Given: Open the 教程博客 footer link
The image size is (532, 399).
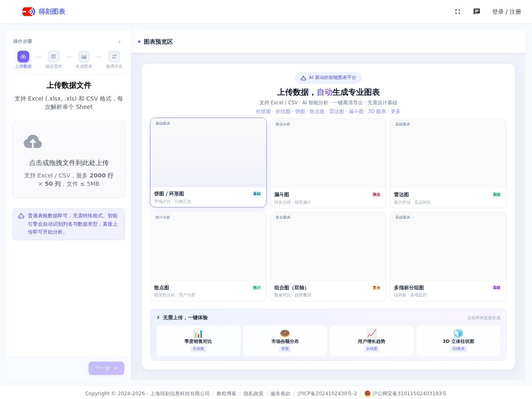Looking at the screenshot, I should (227, 394).
